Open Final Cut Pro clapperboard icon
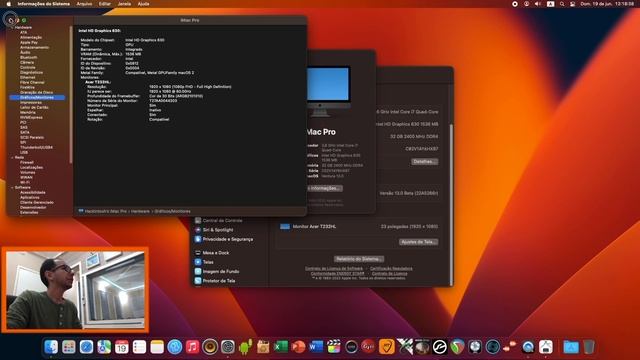This screenshot has width=640, height=360. 334,347
